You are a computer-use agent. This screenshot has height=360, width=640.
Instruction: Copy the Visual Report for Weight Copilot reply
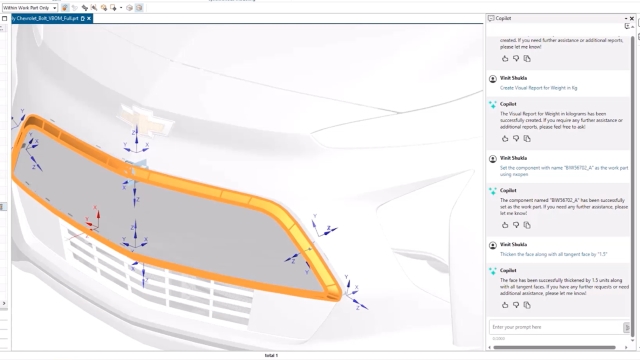coord(527,138)
